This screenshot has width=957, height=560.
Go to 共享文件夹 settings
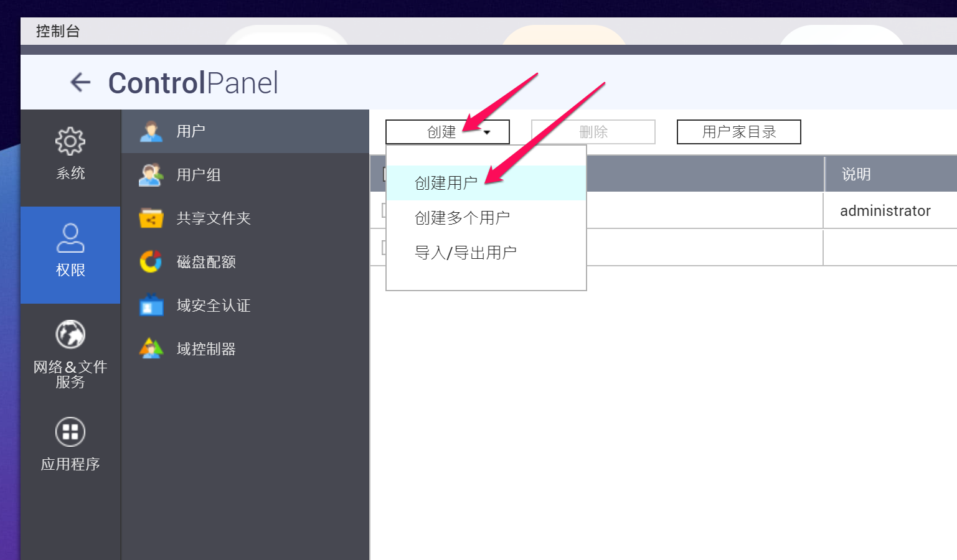coord(245,218)
